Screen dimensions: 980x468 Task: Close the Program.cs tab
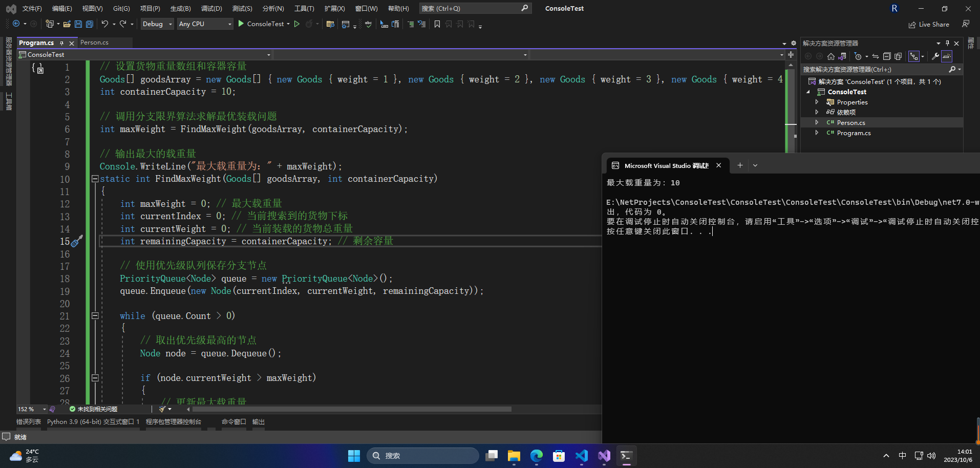click(x=72, y=44)
